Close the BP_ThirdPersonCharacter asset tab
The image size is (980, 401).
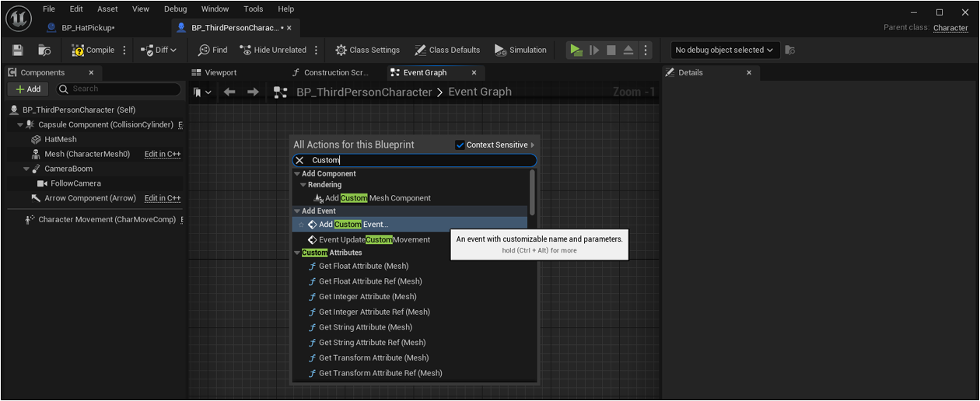coord(289,28)
